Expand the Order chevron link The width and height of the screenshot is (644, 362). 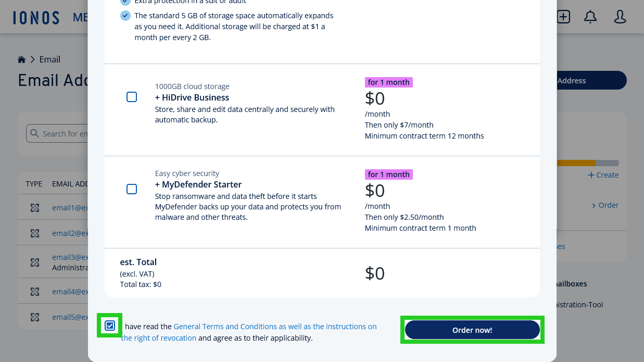605,205
